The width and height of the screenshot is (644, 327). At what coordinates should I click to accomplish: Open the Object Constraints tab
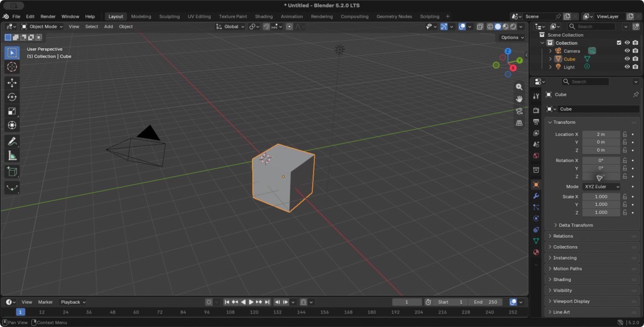click(x=536, y=229)
